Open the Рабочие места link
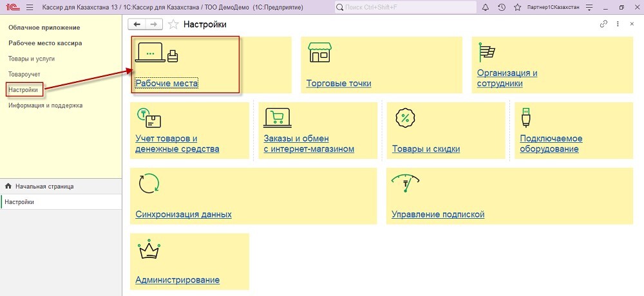Viewport: 644px width, 296px height. click(167, 84)
